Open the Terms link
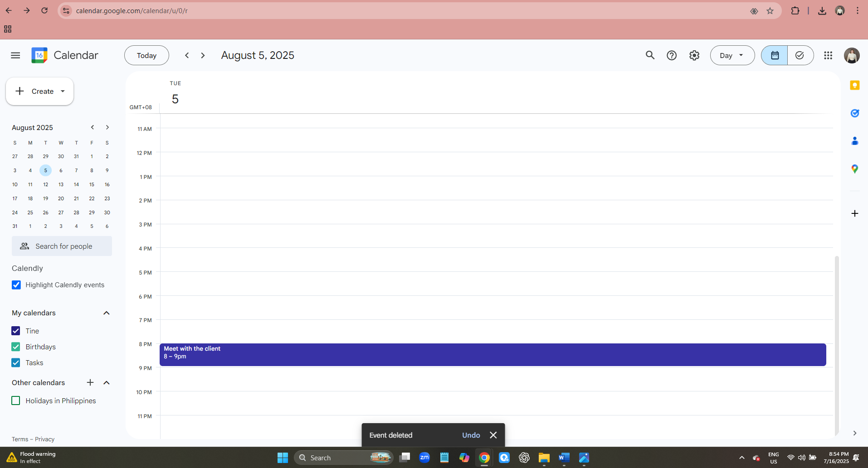Image resolution: width=868 pixels, height=468 pixels. (20, 439)
